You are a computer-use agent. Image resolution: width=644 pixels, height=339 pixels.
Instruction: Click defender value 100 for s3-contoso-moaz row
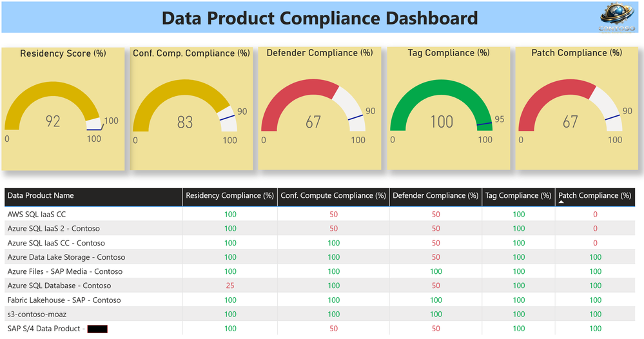click(x=436, y=315)
